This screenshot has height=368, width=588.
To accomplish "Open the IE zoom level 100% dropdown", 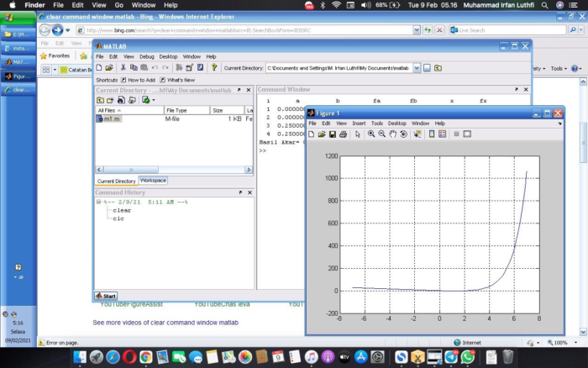I will (x=575, y=343).
